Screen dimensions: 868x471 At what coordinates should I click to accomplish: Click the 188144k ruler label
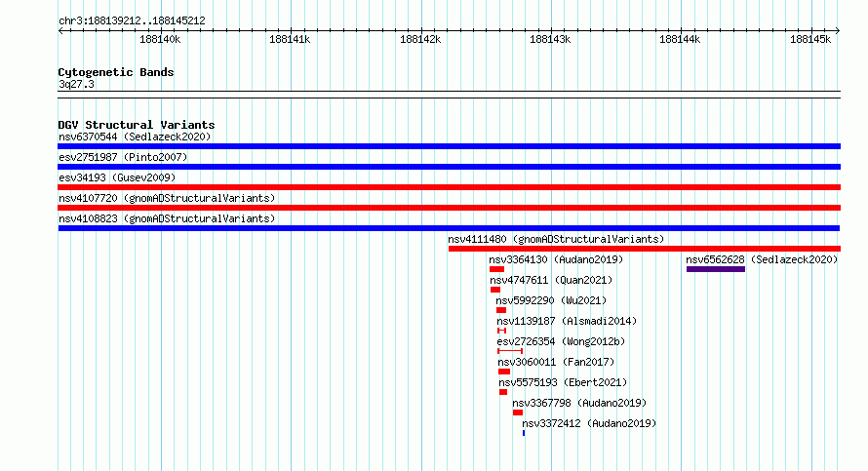click(x=680, y=39)
